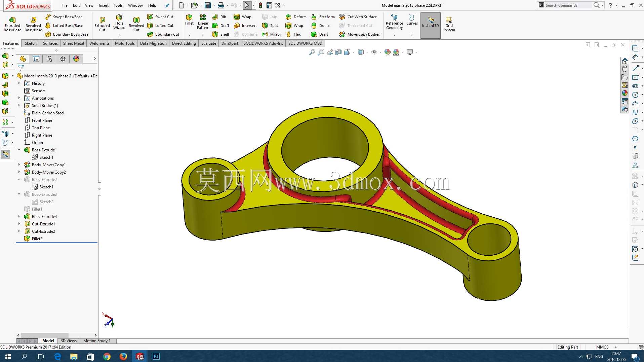
Task: Open the Grid System tool
Action: point(449,24)
